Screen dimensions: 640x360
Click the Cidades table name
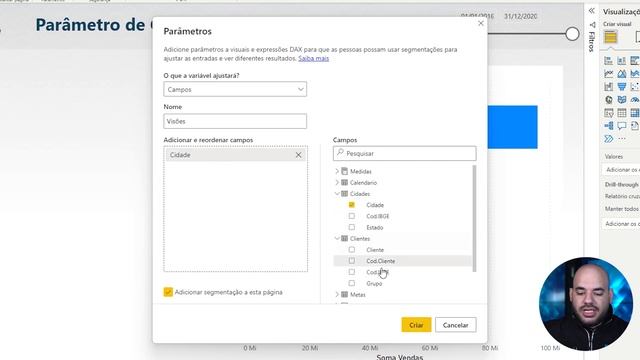[360, 193]
